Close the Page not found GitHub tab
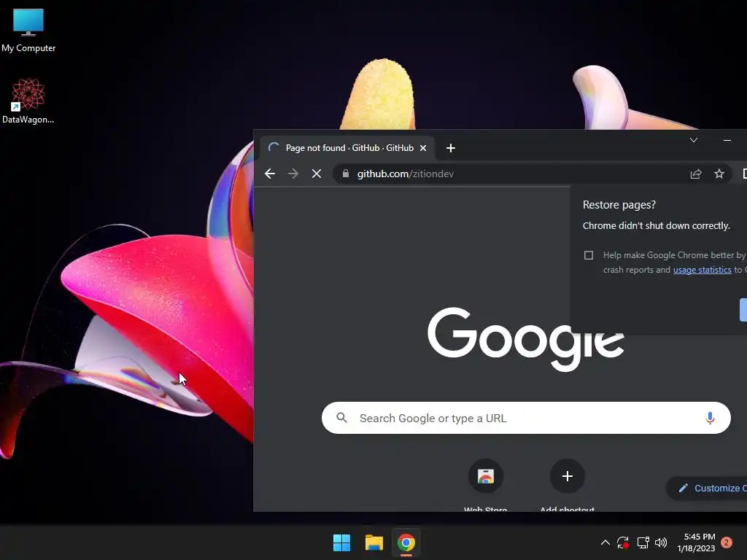Screen dimensions: 747x560 422,148
